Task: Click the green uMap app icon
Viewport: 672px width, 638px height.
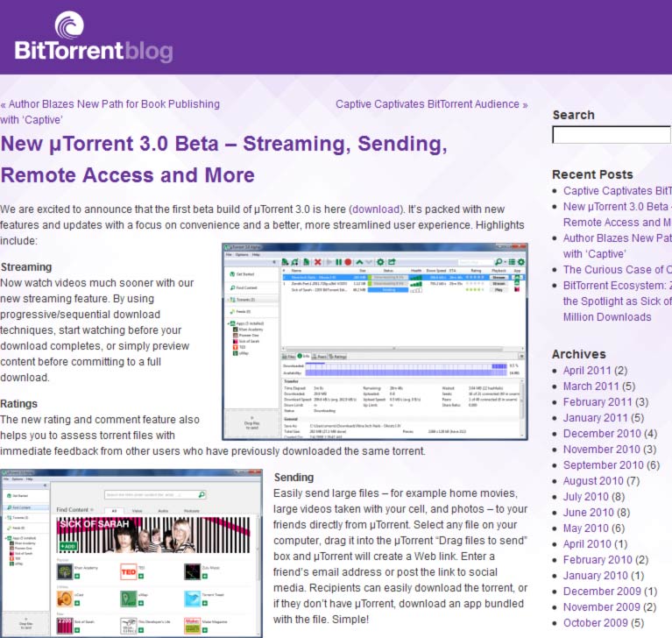Action: coord(129,599)
